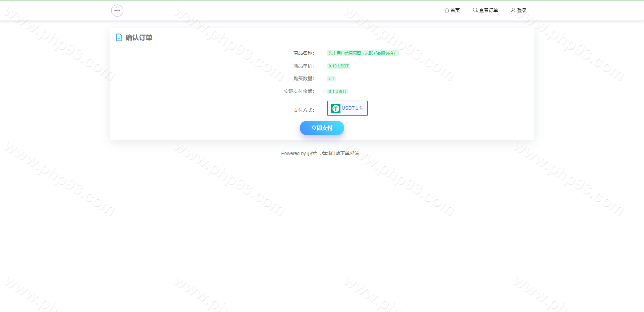Click the 发卡商城自助下单系统 footer text
The height and width of the screenshot is (312, 644).
click(335, 153)
